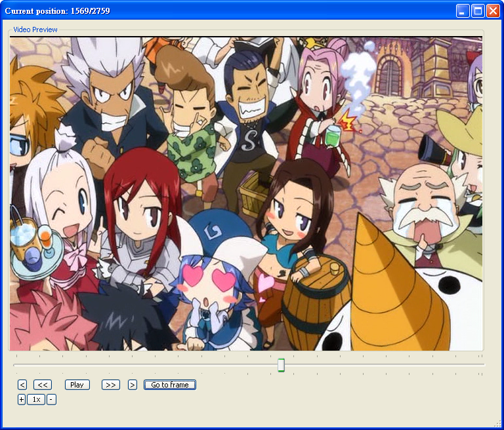Reset speed using the 1x button
Image resolution: width=504 pixels, height=430 pixels.
pos(36,399)
